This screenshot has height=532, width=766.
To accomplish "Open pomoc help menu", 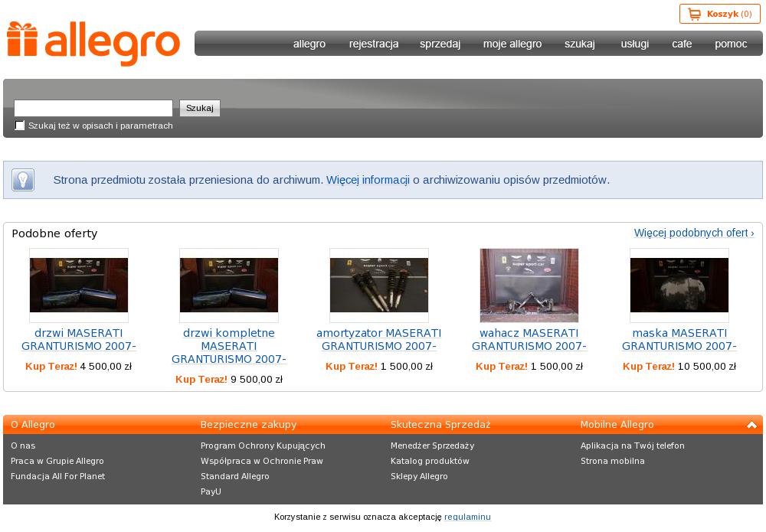I will pyautogui.click(x=731, y=44).
